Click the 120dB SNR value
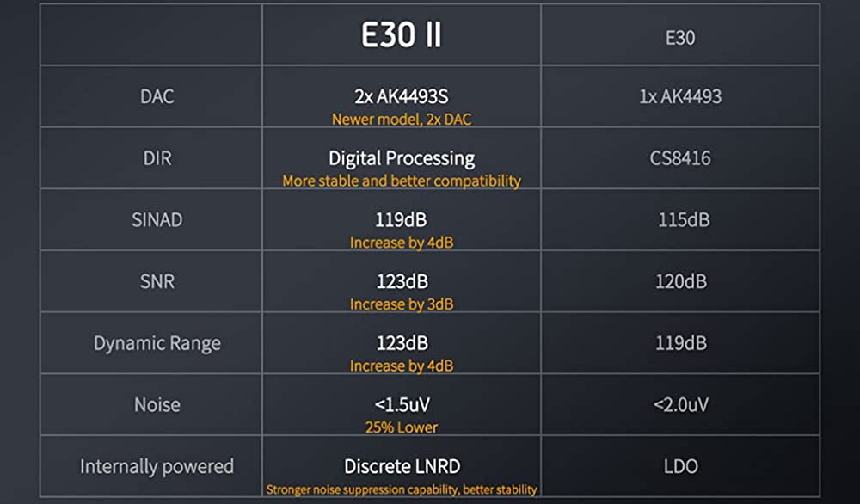Viewport: 860px width, 504px height. click(681, 281)
